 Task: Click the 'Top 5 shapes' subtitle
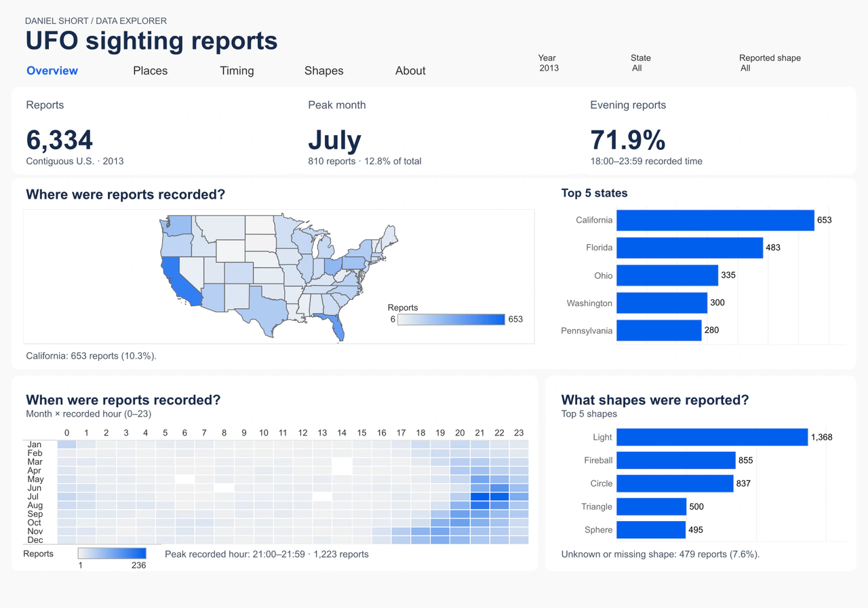point(589,414)
